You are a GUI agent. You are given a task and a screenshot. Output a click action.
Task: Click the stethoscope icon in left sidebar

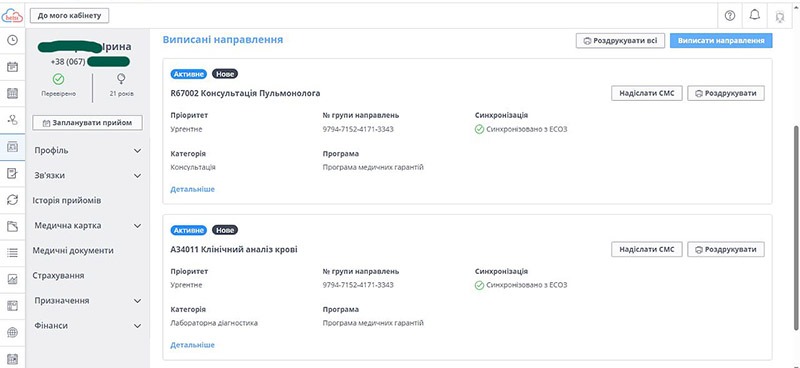point(12,120)
